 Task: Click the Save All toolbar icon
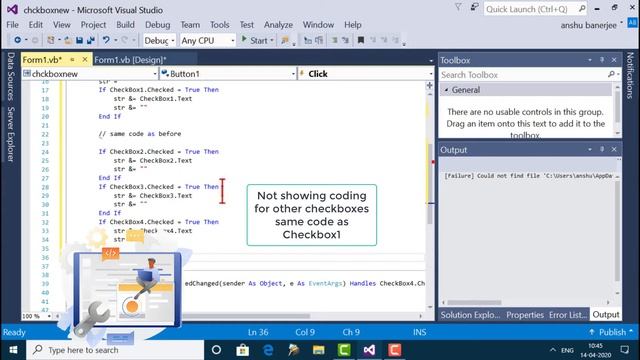pos(91,40)
